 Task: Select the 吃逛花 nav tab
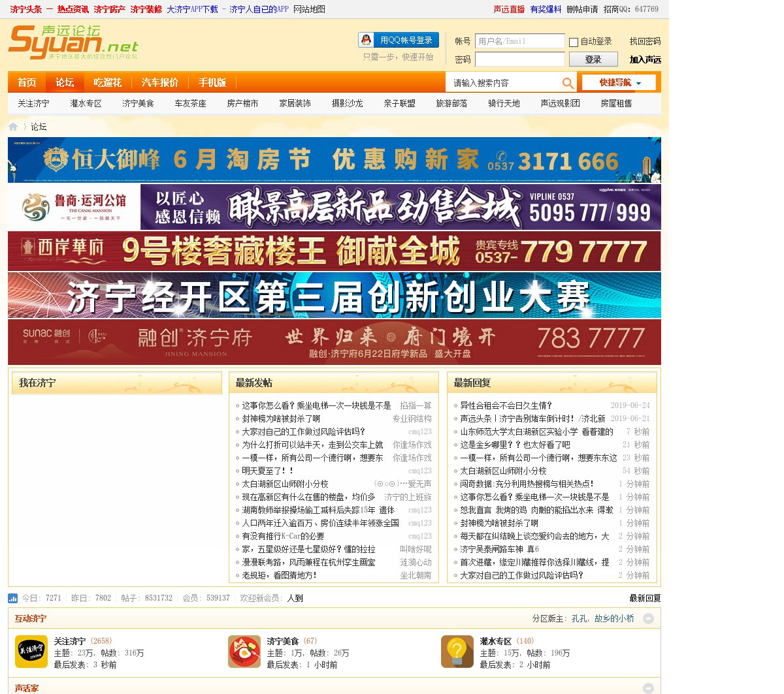[108, 82]
